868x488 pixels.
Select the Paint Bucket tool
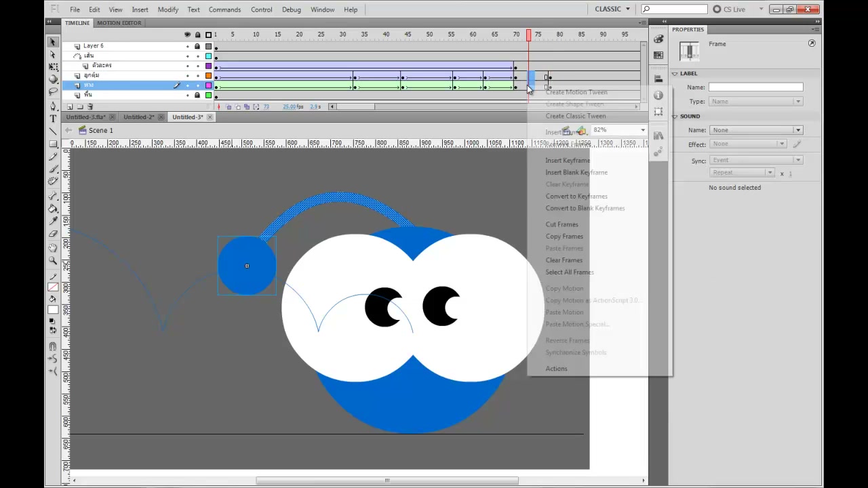pos(53,209)
